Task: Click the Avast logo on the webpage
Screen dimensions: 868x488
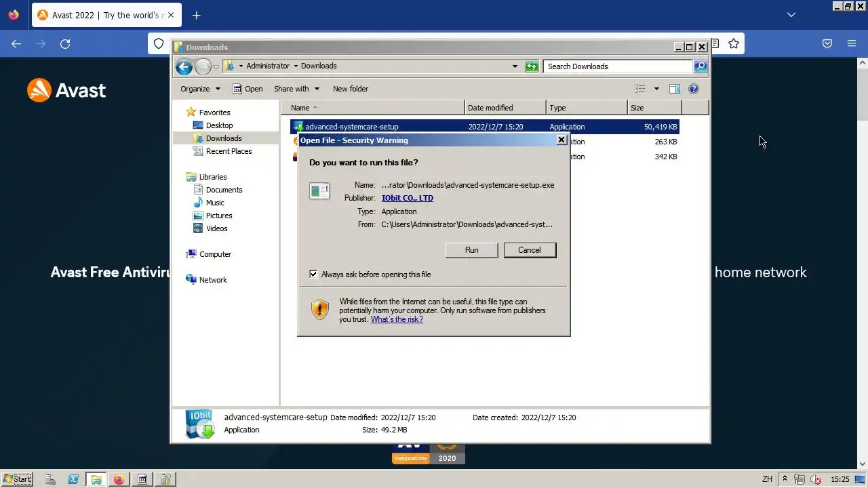Action: (x=66, y=90)
